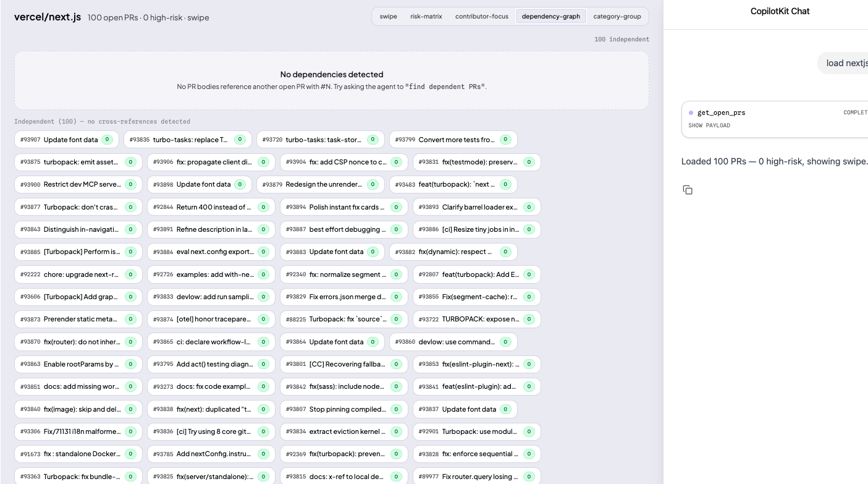Select PR #93843 Distinguish in-navigation

click(x=78, y=229)
